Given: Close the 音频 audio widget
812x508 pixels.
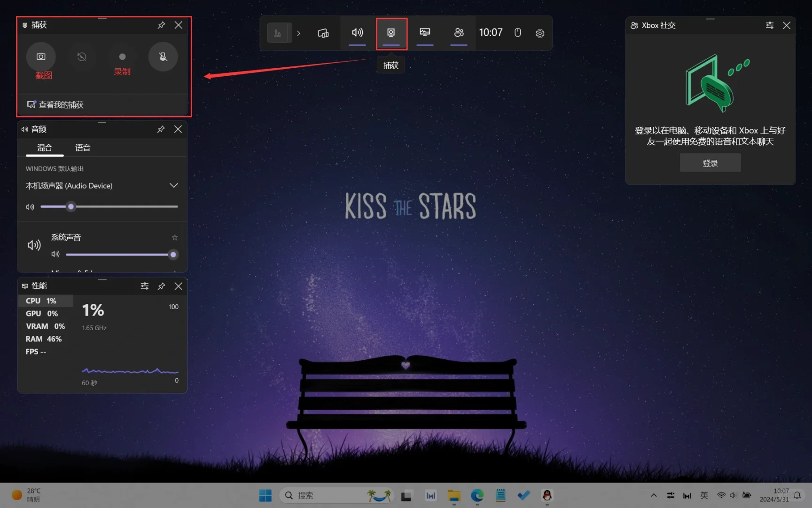Looking at the screenshot, I should (x=178, y=129).
